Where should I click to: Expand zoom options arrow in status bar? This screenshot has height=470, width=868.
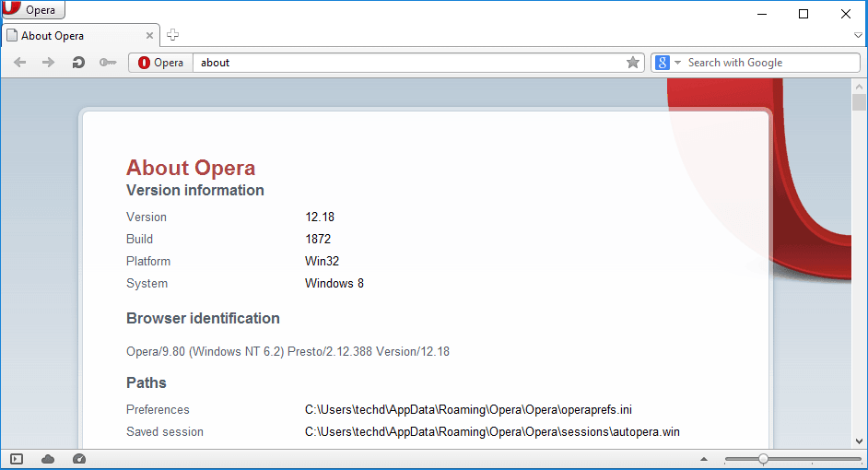click(704, 459)
